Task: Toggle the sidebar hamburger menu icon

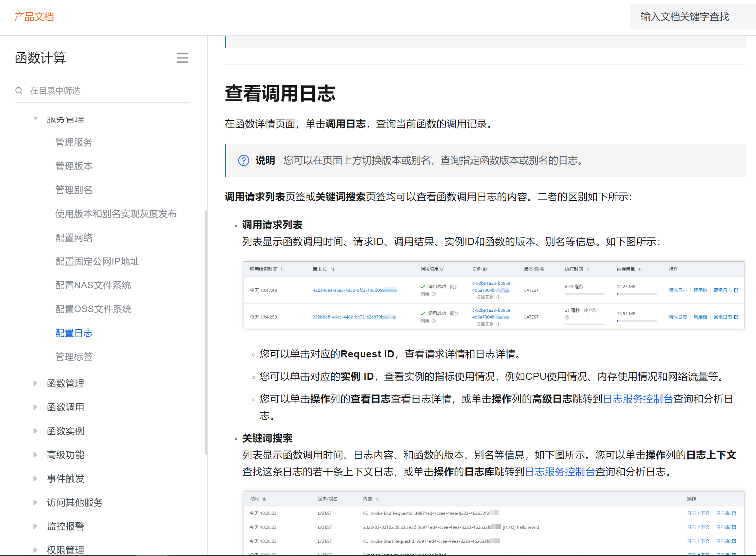Action: [x=182, y=58]
